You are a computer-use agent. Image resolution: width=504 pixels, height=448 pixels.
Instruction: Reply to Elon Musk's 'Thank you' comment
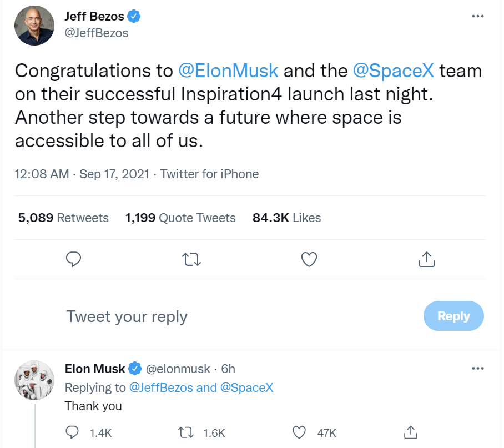pyautogui.click(x=73, y=432)
